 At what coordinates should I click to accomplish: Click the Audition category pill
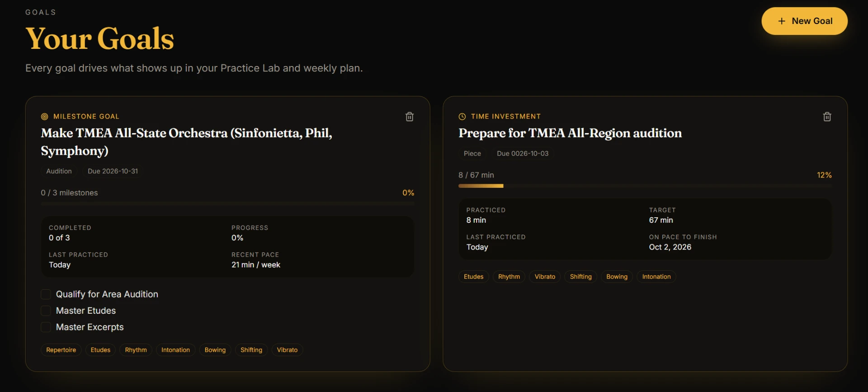click(59, 171)
